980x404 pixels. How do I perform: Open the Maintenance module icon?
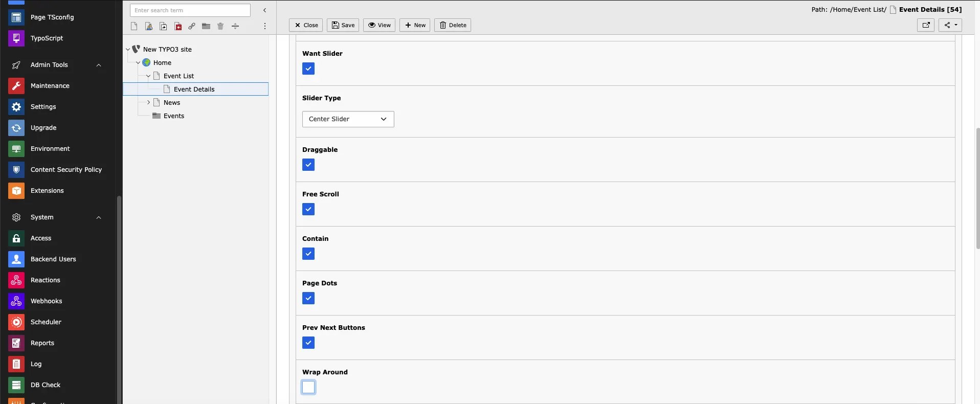pos(16,86)
